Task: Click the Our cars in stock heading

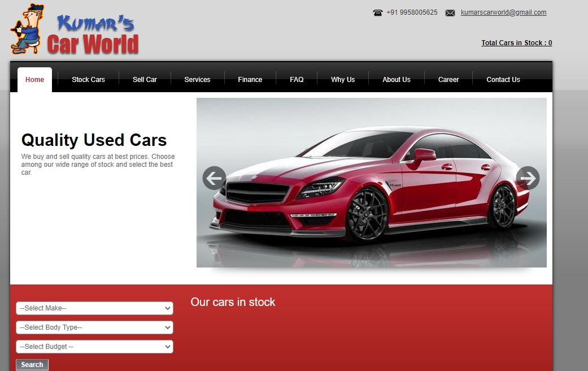Action: pyautogui.click(x=233, y=302)
